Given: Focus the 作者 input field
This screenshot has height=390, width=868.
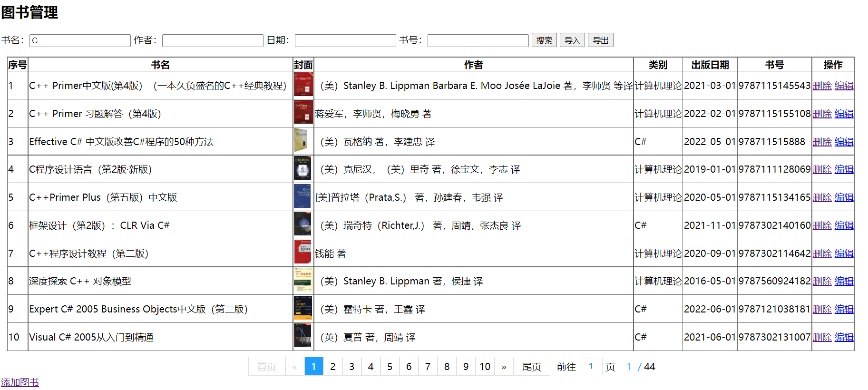Looking at the screenshot, I should tap(213, 41).
